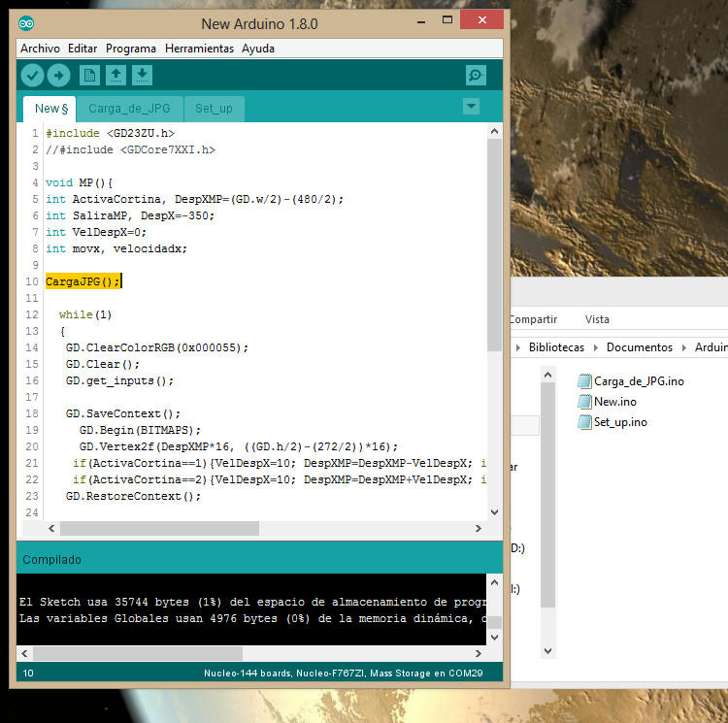The width and height of the screenshot is (728, 723).
Task: Minimize the Arduino window
Action: point(421,21)
